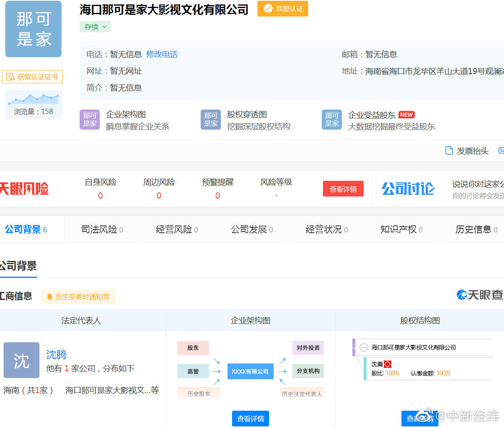Click the 企业架构图 purple icon
Image resolution: width=504 pixels, height=428 pixels.
point(90,120)
